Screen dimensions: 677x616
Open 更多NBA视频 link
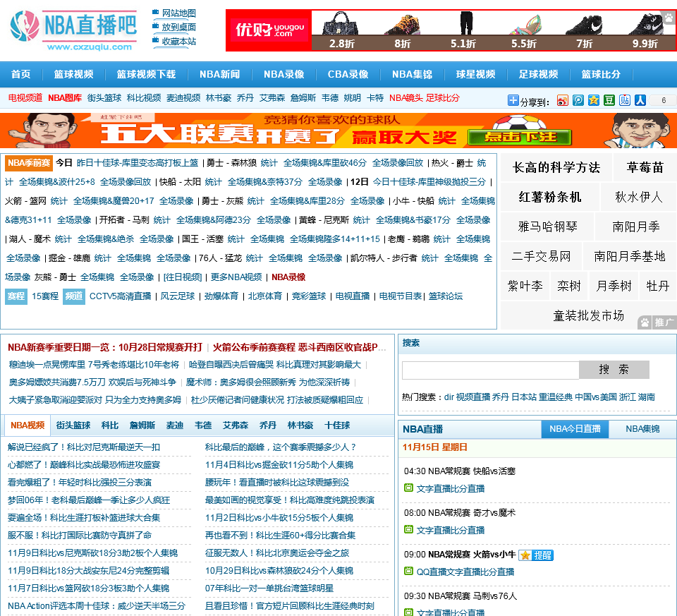click(236, 277)
